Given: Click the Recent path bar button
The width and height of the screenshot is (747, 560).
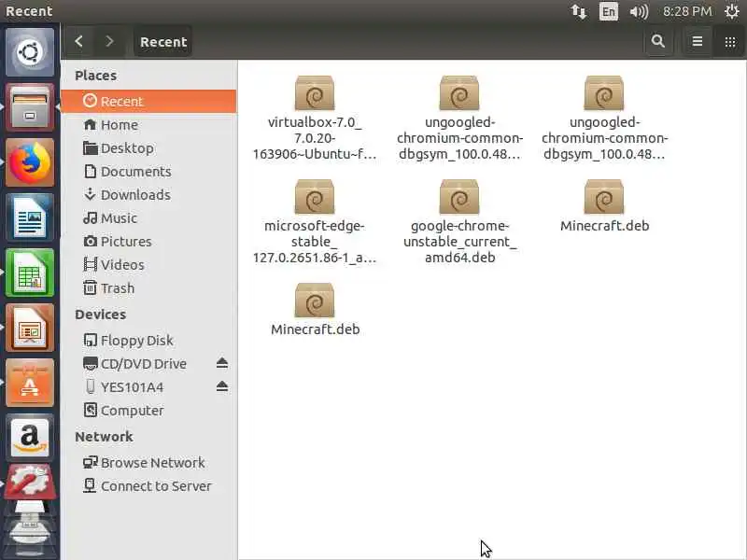Looking at the screenshot, I should pyautogui.click(x=162, y=42).
